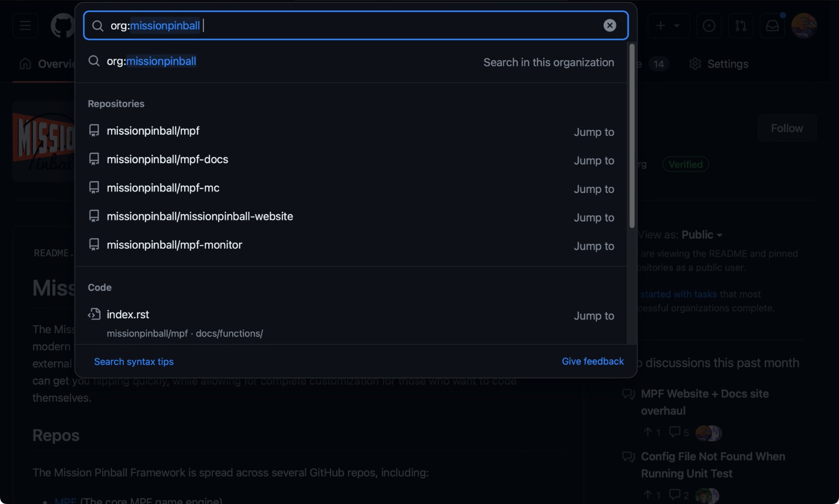
Task: Open the issues icon in header
Action: pos(708,26)
